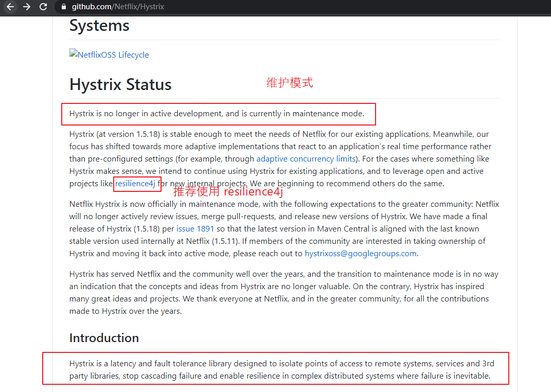Click the paragraph starting 'Netflix Hystrix is now officially'
The width and height of the screenshot is (551, 392).
(x=284, y=228)
